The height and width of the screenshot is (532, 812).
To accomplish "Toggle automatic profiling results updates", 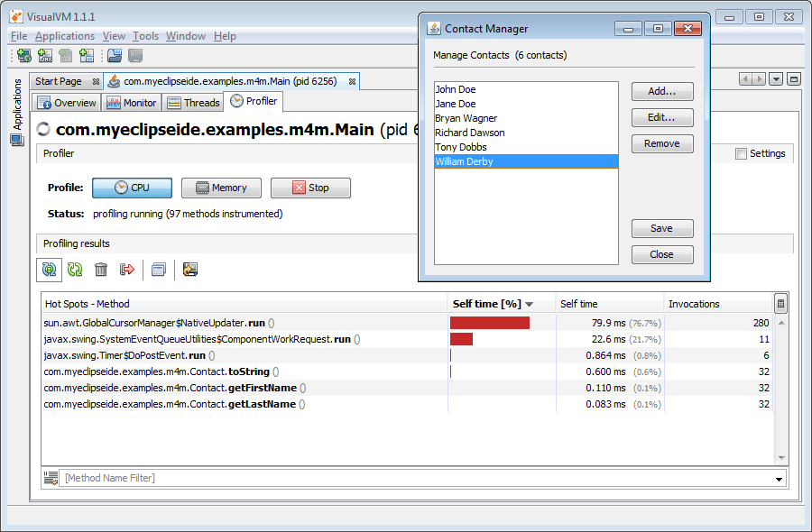I will [x=49, y=269].
